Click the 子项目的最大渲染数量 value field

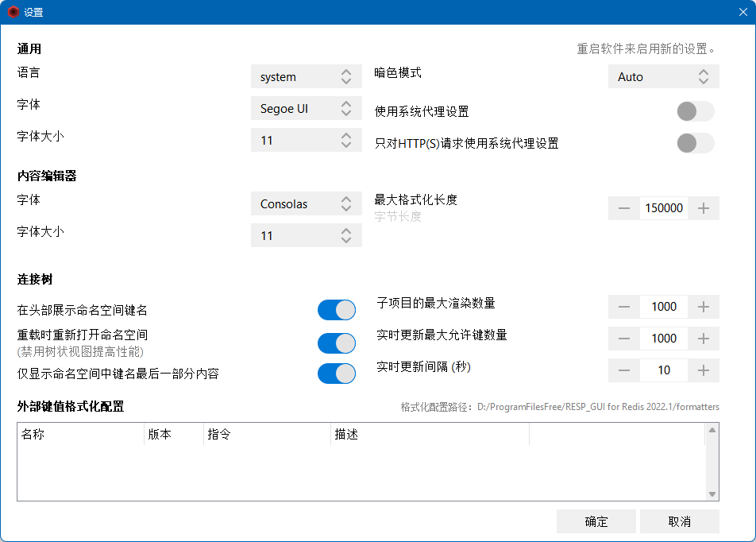(x=664, y=307)
